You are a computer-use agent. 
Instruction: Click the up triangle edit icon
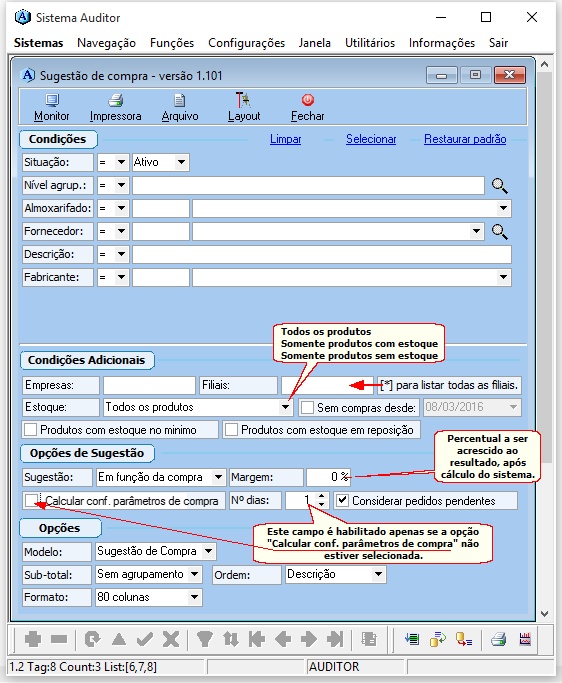coord(118,639)
